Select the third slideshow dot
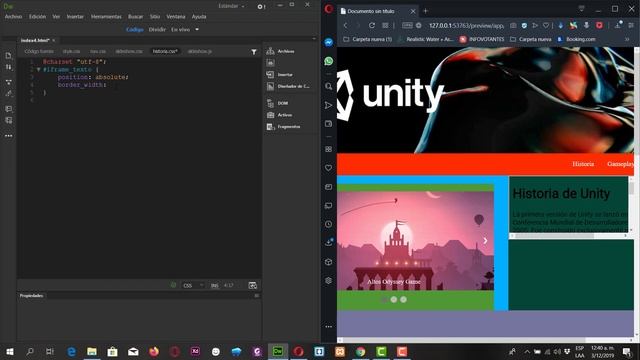The width and height of the screenshot is (640, 360). (x=403, y=300)
